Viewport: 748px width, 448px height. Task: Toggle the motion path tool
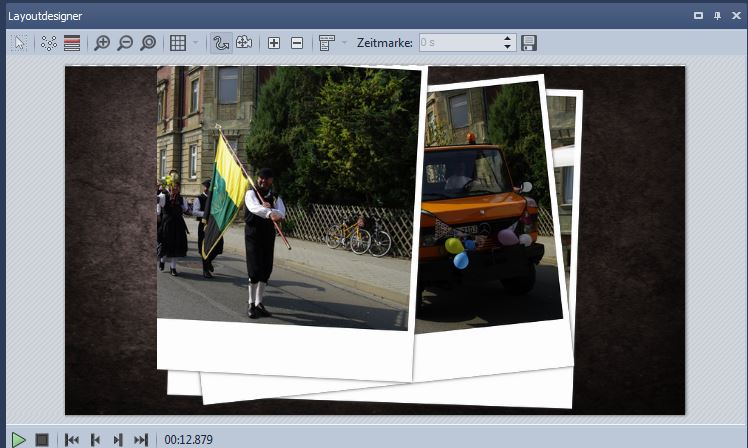click(221, 43)
